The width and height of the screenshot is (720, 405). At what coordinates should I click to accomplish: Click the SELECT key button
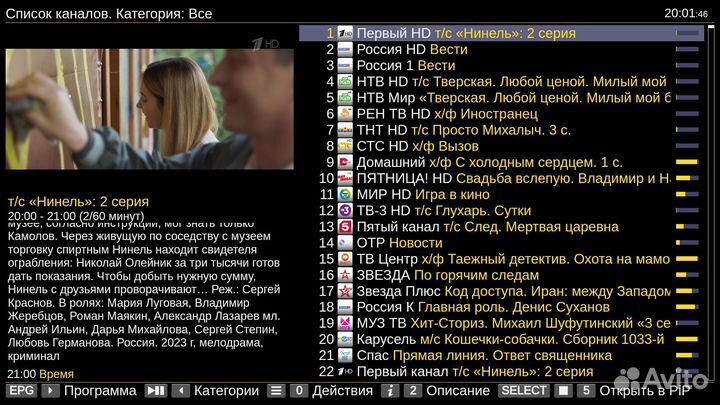pos(524,391)
